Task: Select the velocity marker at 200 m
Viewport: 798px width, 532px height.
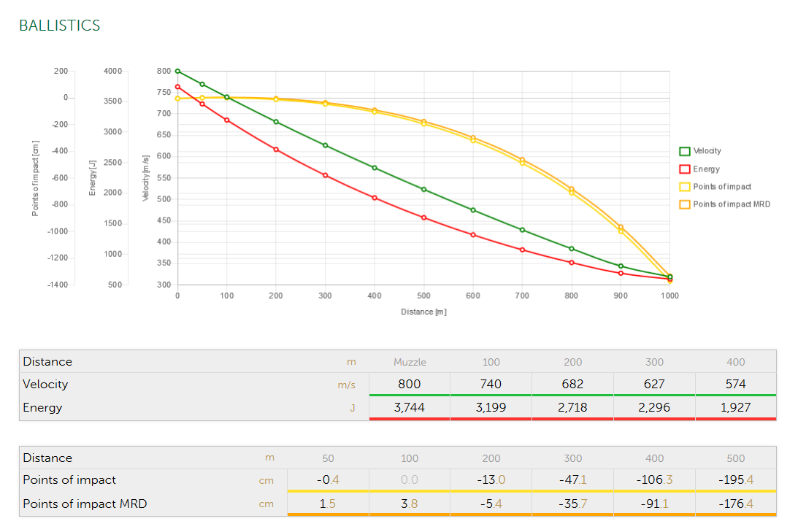Action: click(276, 122)
